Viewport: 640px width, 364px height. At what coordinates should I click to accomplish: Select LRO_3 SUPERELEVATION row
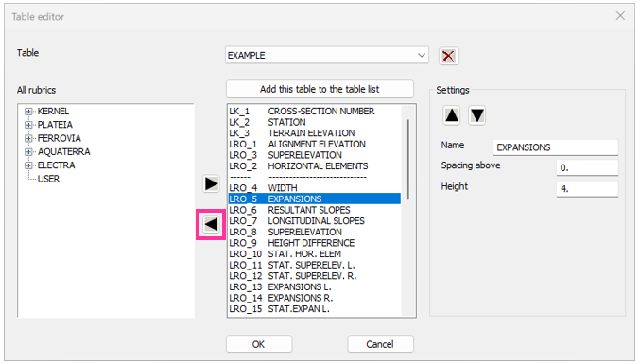(314, 155)
